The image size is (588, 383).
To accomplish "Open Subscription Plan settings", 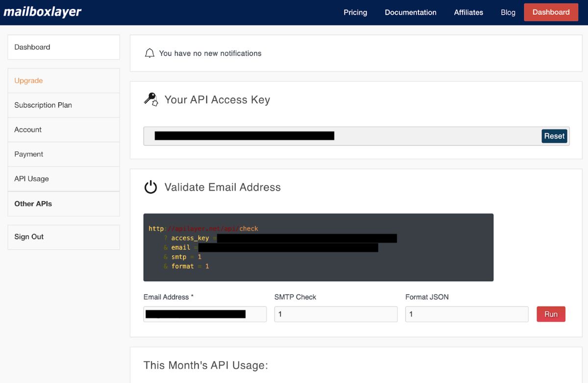I will [x=43, y=105].
